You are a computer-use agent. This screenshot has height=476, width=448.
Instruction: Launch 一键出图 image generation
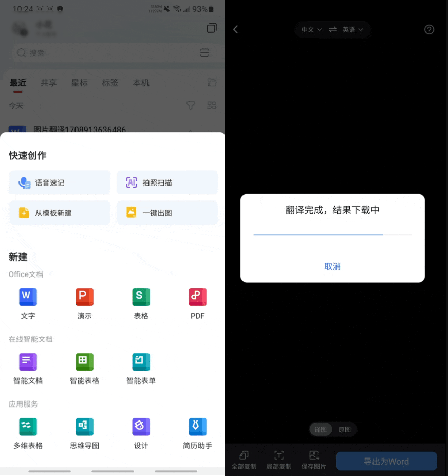[x=167, y=213]
